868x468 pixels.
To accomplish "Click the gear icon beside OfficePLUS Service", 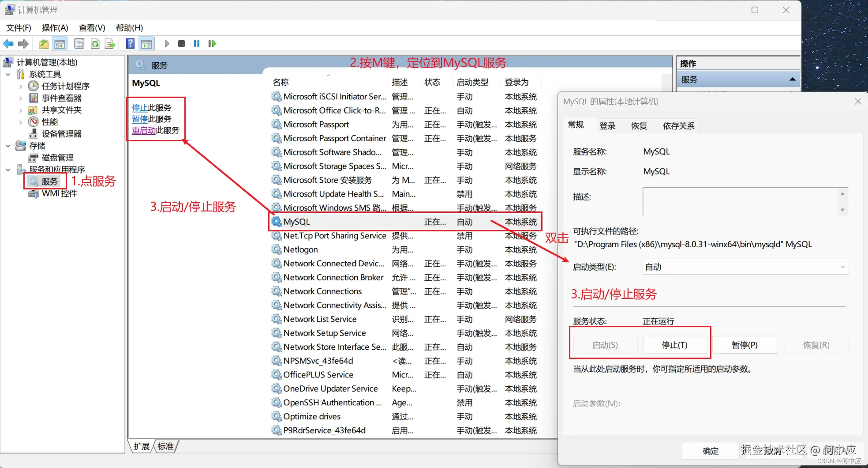I will [277, 375].
